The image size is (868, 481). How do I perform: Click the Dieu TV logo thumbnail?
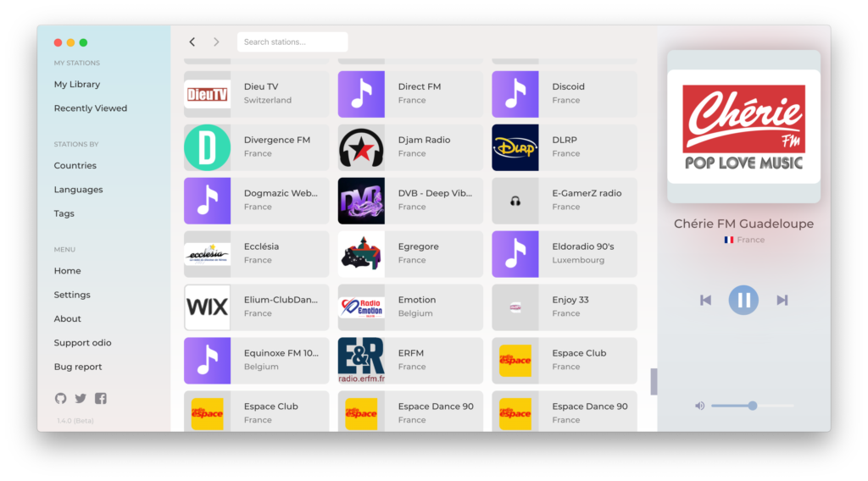(x=207, y=94)
